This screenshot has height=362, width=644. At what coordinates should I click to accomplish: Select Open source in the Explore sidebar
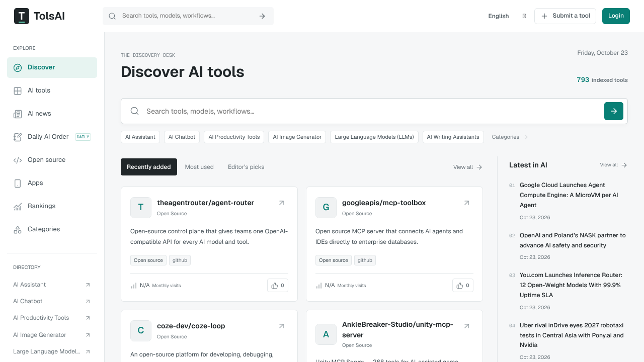tap(52, 160)
